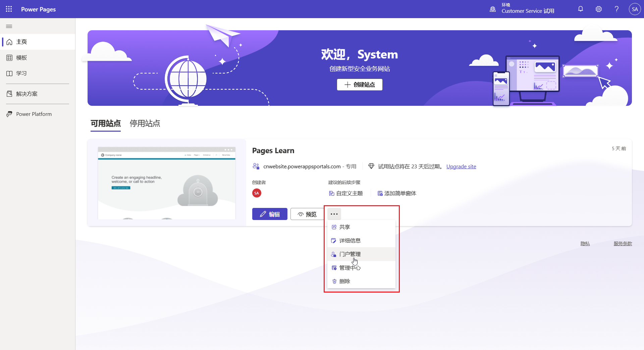Open the help question mark icon

coord(616,9)
